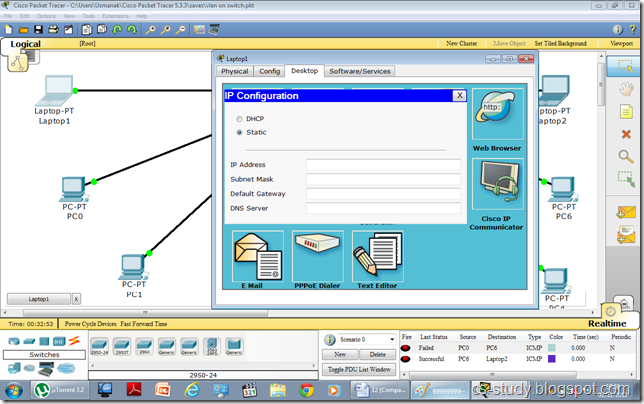The image size is (644, 404).
Task: Open the PPPoE Dialer app
Action: click(317, 256)
